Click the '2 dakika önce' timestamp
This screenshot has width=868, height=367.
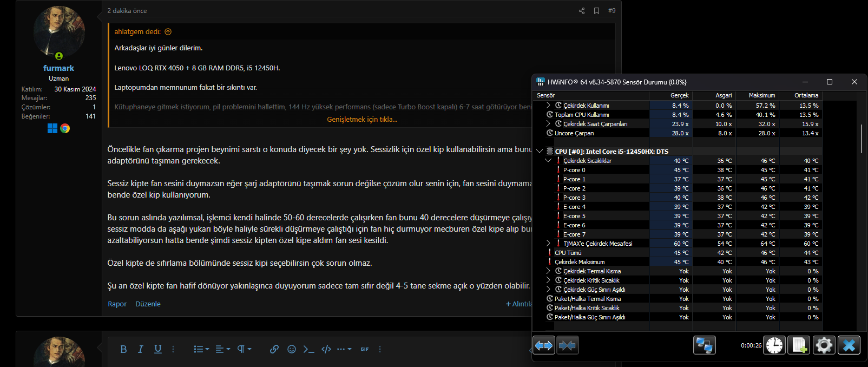point(127,11)
